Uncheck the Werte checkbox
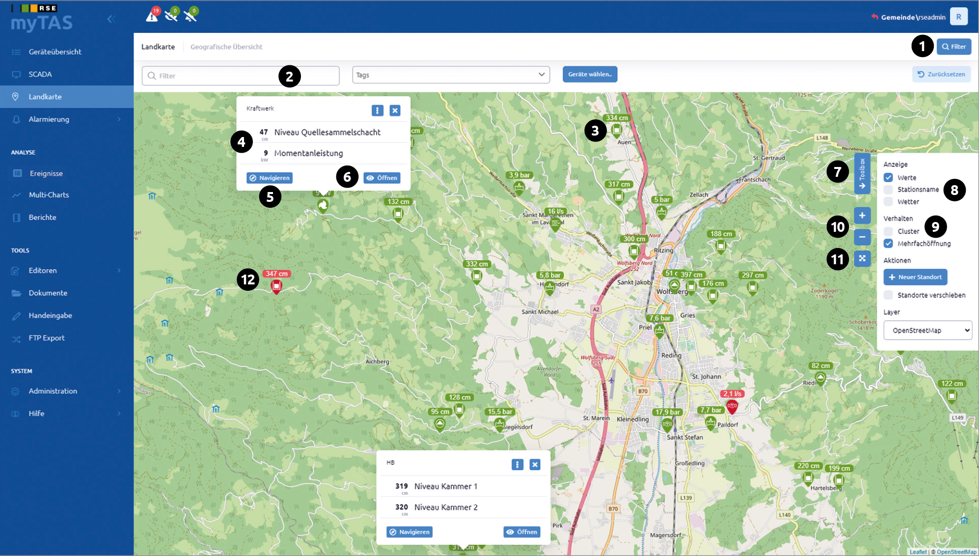Image resolution: width=980 pixels, height=556 pixels. pyautogui.click(x=888, y=177)
